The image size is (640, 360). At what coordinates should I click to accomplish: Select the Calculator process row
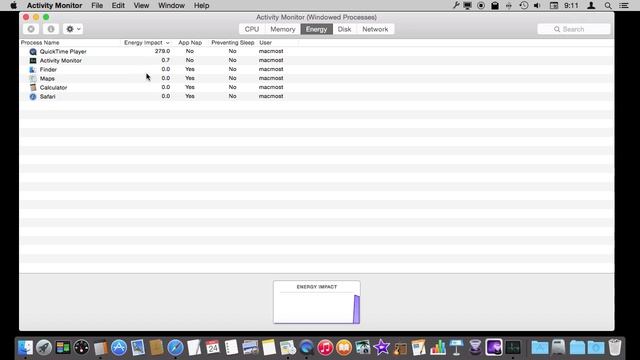tap(316, 87)
